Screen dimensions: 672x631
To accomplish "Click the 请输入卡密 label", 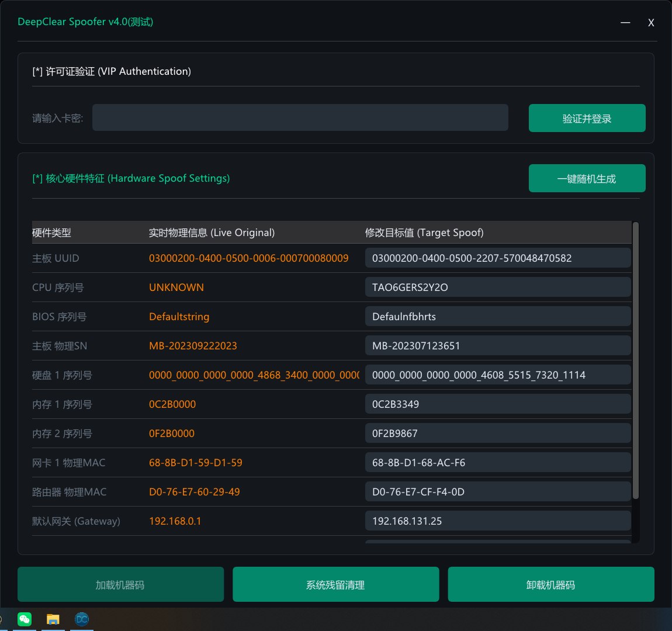I will pyautogui.click(x=57, y=118).
